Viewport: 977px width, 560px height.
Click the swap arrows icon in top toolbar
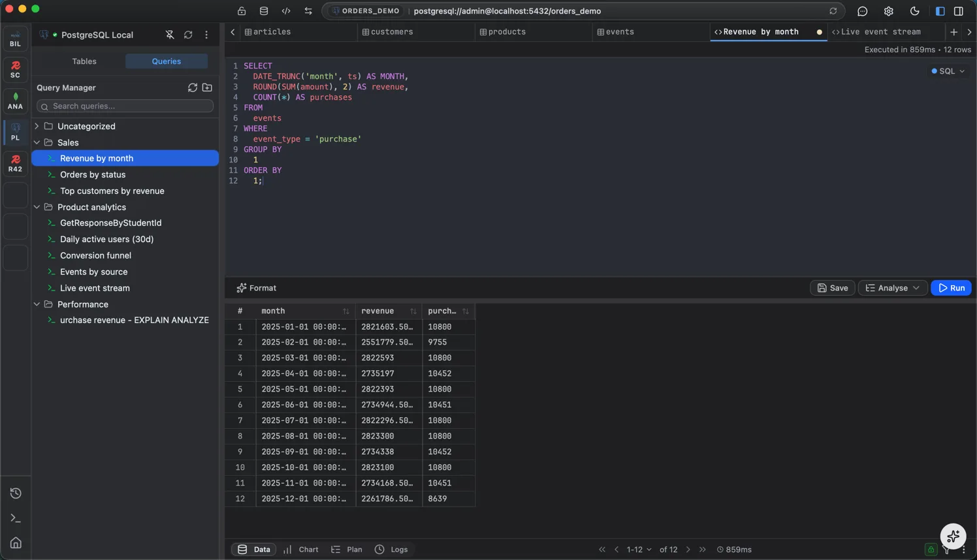tap(308, 11)
